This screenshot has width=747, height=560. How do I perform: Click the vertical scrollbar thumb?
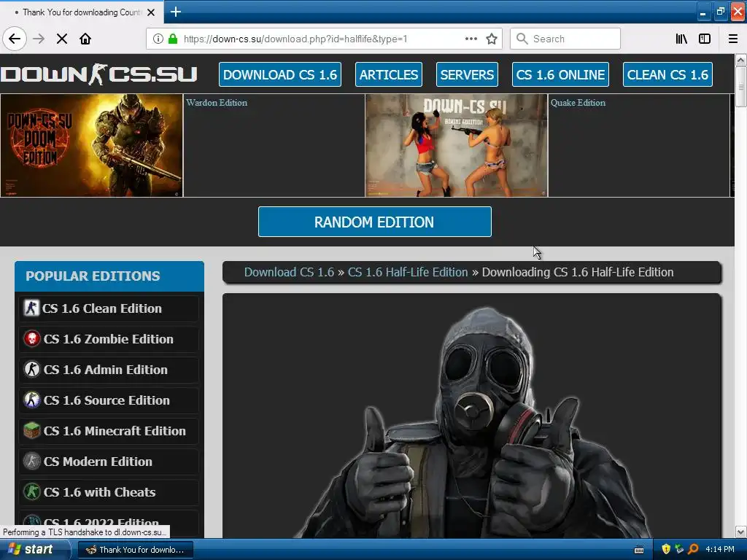740,87
